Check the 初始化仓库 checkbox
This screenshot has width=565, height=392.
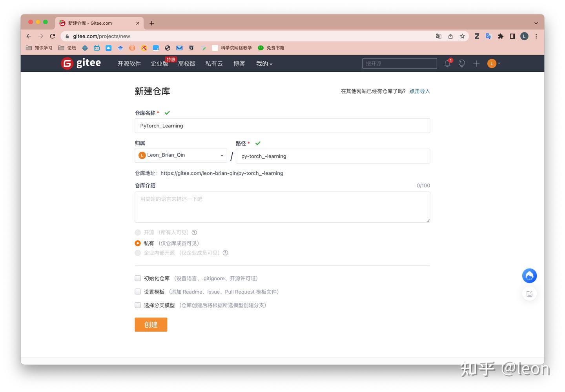(x=138, y=278)
